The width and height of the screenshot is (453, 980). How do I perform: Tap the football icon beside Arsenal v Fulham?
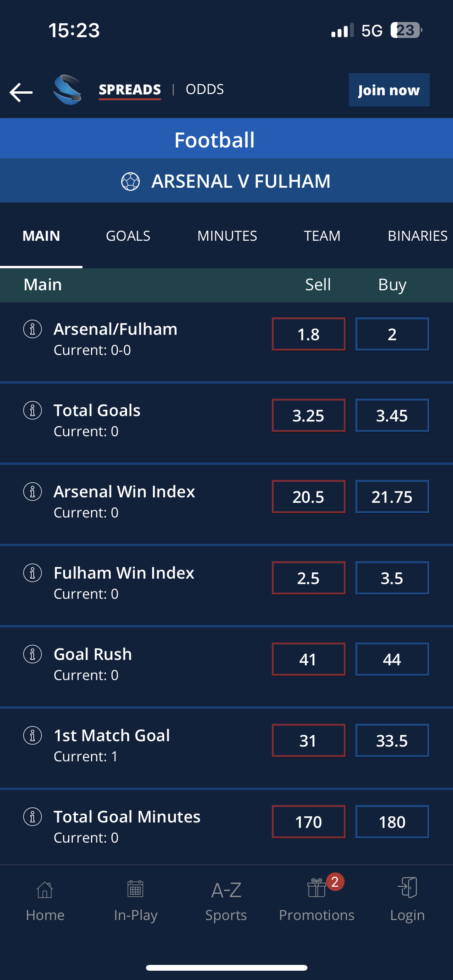tap(130, 181)
